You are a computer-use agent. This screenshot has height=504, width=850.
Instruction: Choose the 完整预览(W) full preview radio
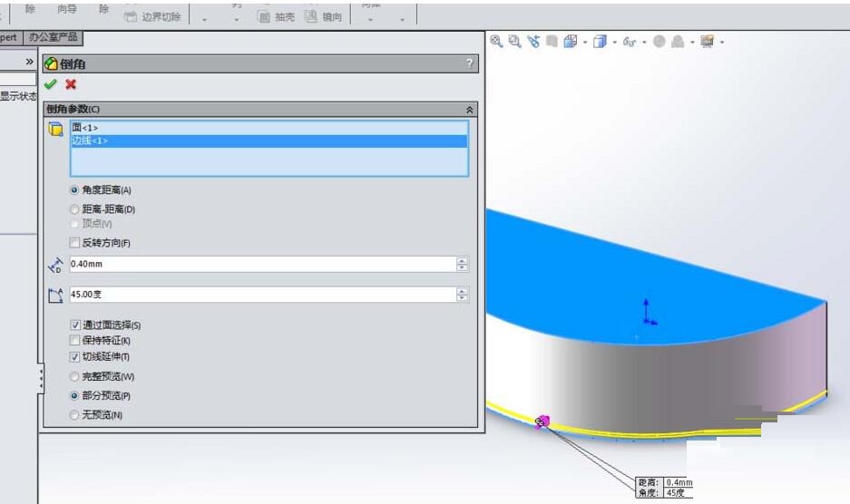pos(74,376)
